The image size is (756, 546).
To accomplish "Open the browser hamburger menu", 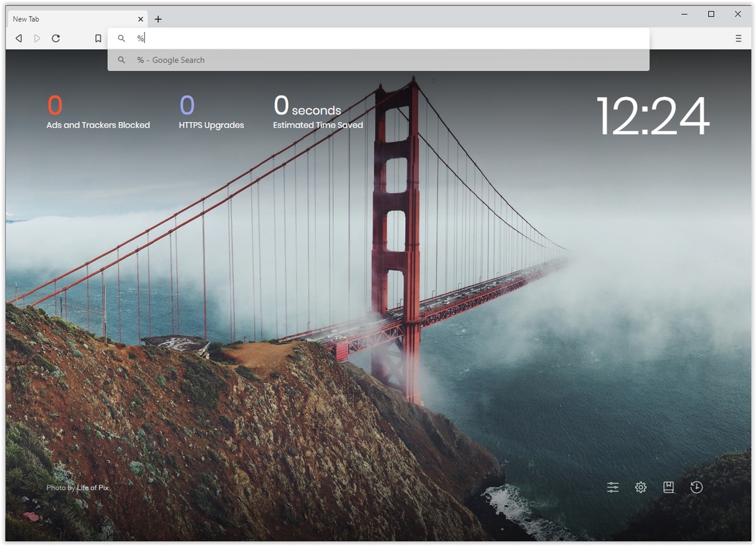I will [738, 38].
